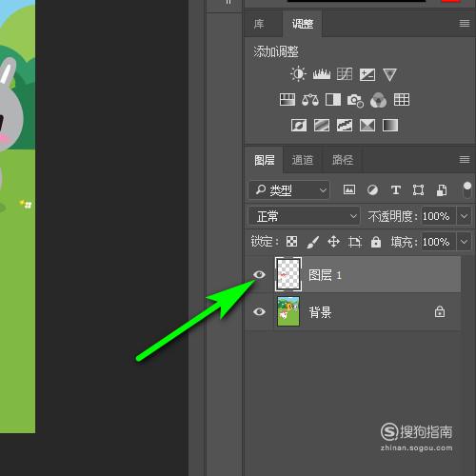476x476 pixels.
Task: Add a Gradient Map adjustment
Action: click(390, 126)
